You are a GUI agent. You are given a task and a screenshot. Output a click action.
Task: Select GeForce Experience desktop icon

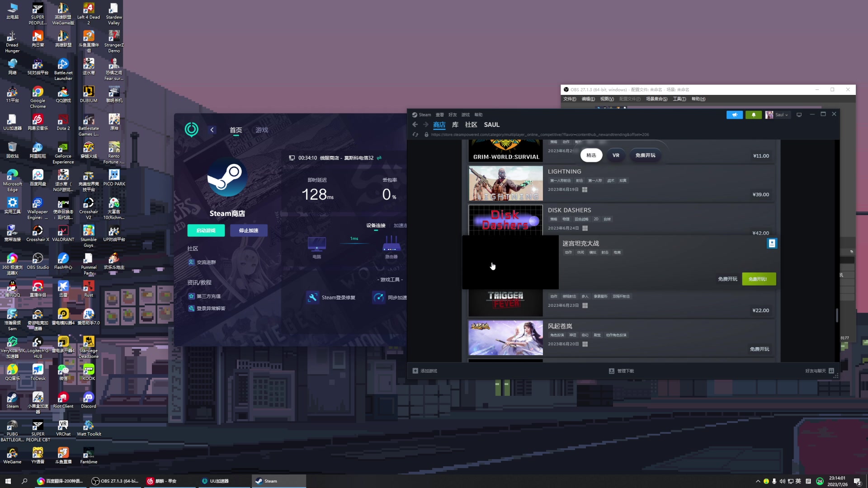[x=63, y=153]
